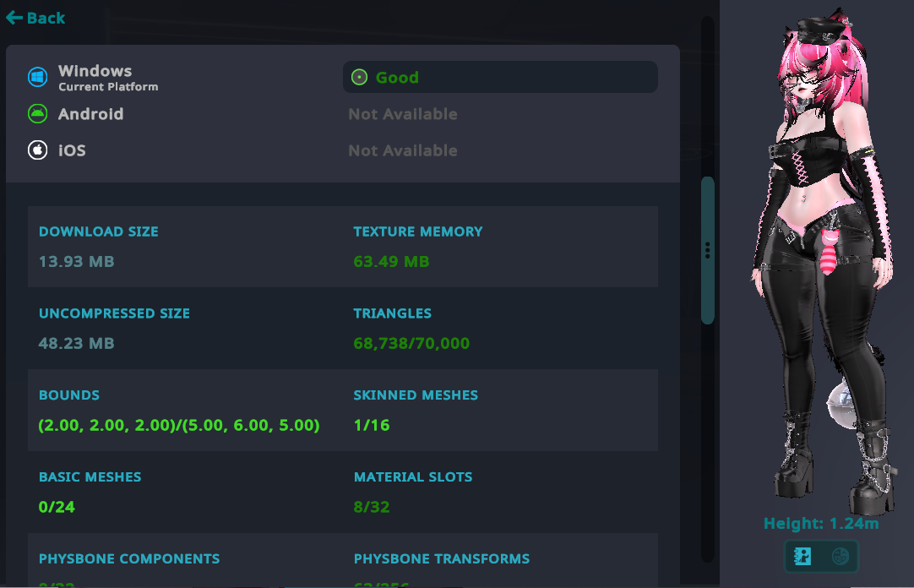Click the green circle performance rank icon
Viewport: 914px width, 588px height.
tap(359, 78)
